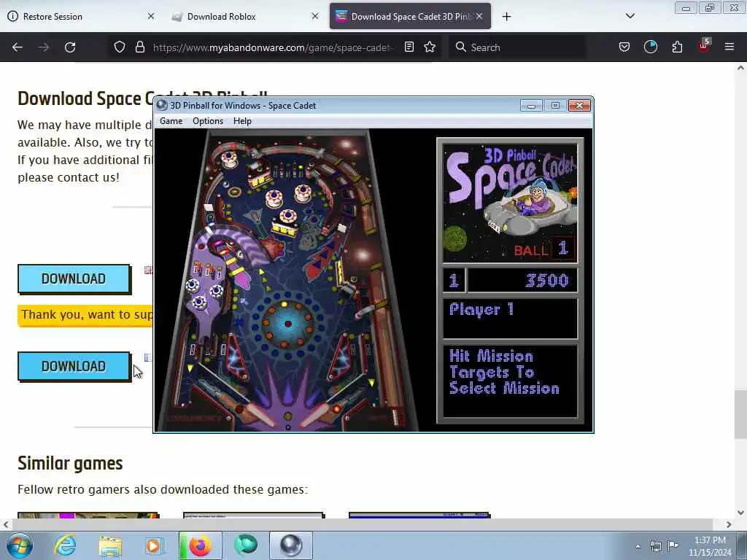Screen dimensions: 747x560
Task: Open Windows Media Player from taskbar
Action: (x=153, y=545)
